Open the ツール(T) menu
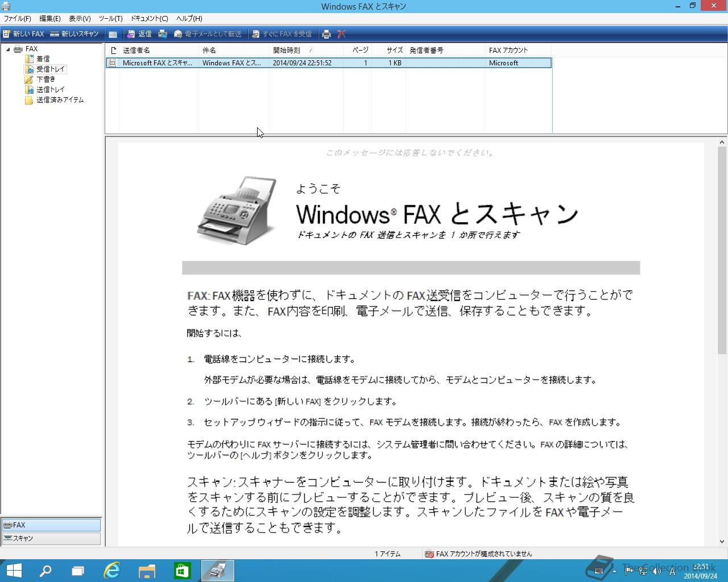This screenshot has height=582, width=728. 110,19
